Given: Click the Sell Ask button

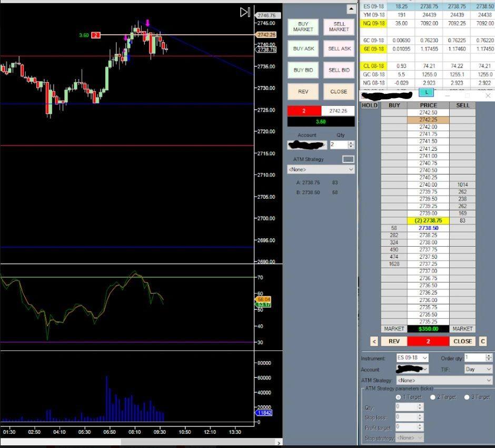Looking at the screenshot, I should point(339,48).
